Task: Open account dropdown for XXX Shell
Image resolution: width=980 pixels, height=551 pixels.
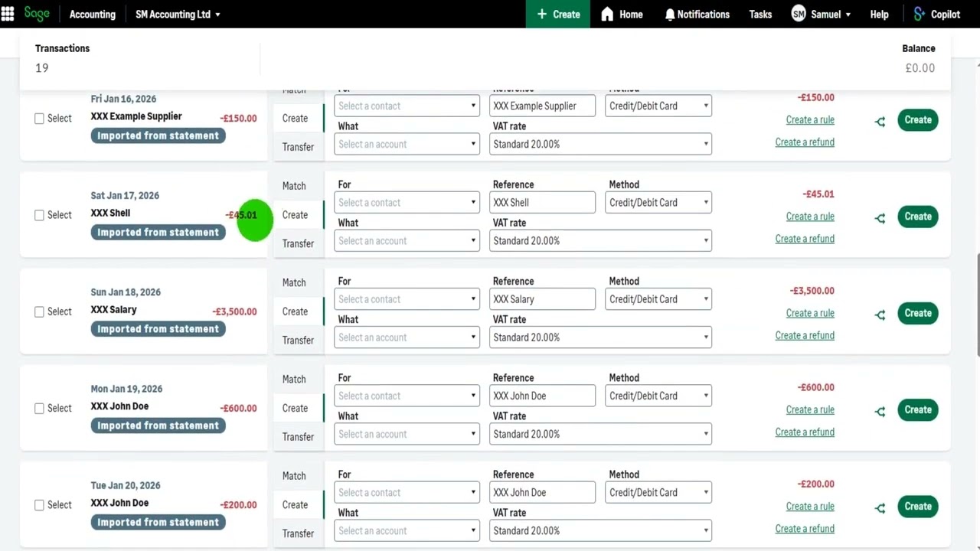Action: coord(407,240)
